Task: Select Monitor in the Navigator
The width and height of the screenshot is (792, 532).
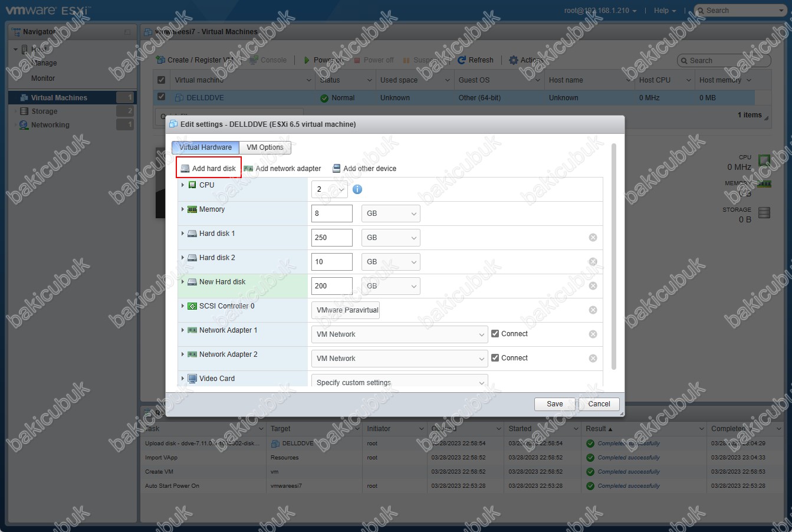Action: 43,78
